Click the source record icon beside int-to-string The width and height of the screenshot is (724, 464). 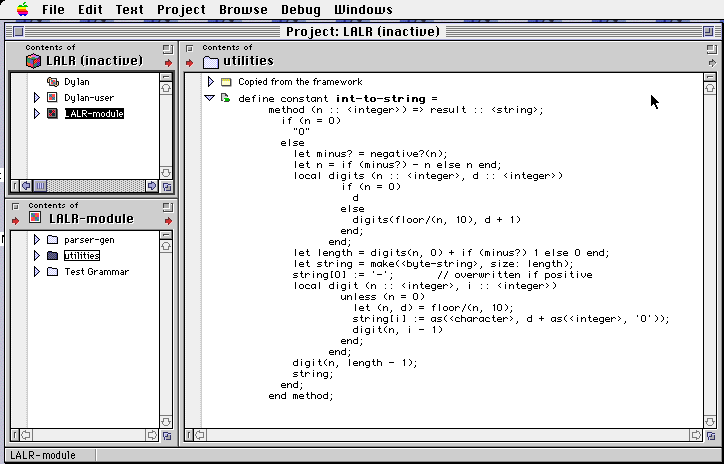225,97
